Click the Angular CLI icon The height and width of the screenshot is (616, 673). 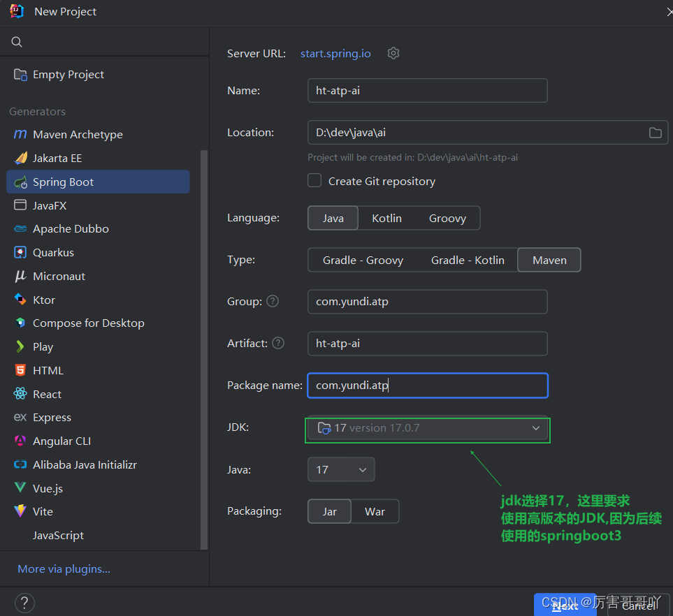pos(20,441)
